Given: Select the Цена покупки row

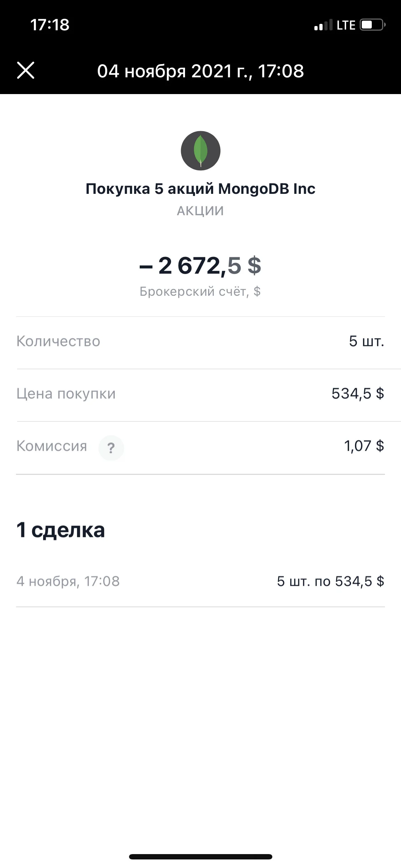Looking at the screenshot, I should tap(200, 395).
